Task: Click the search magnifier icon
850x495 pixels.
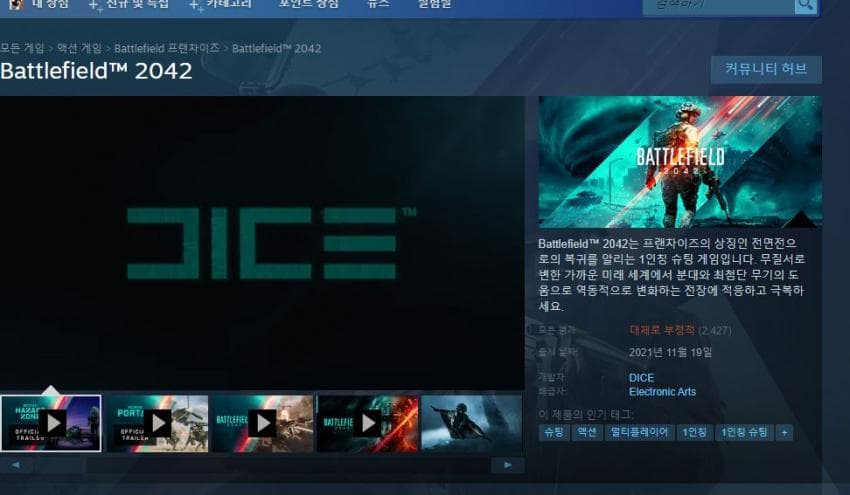Action: 805,6
